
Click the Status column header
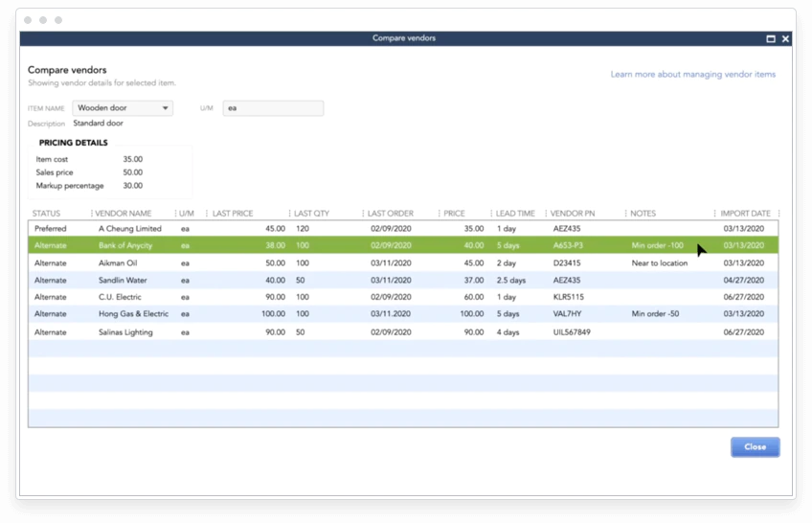point(46,214)
